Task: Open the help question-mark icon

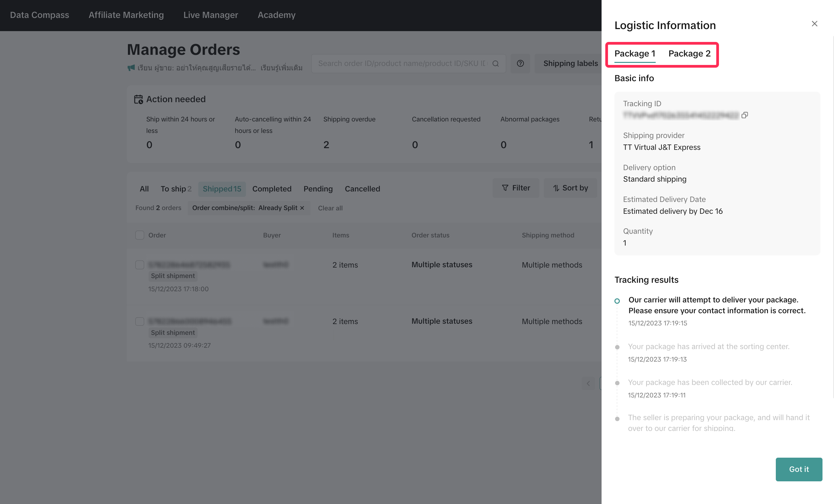Action: click(520, 64)
